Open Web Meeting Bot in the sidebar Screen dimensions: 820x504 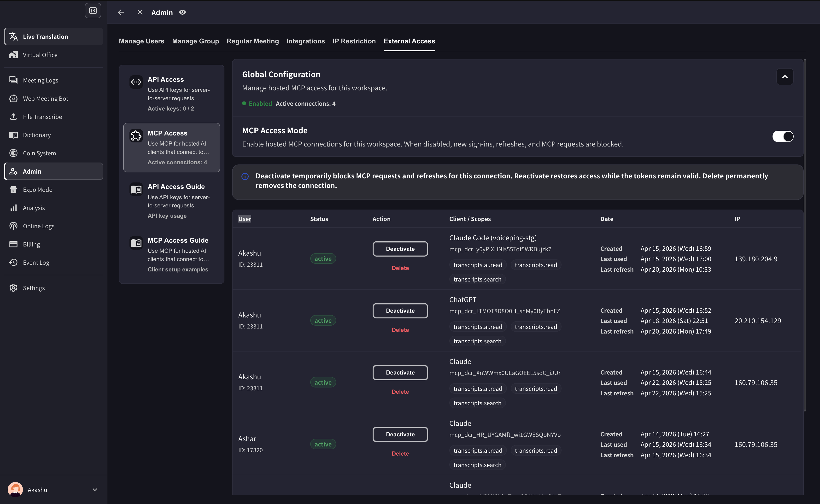(x=53, y=98)
